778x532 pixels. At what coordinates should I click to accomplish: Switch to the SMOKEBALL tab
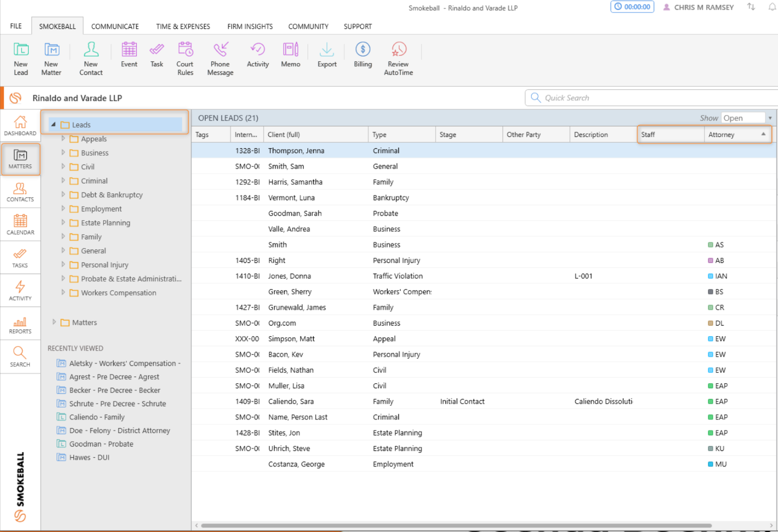click(x=57, y=26)
